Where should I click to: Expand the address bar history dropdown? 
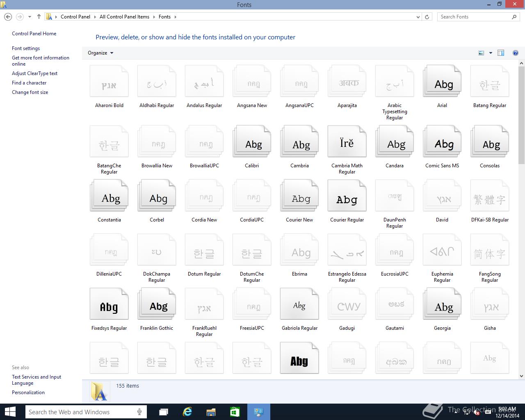point(418,17)
